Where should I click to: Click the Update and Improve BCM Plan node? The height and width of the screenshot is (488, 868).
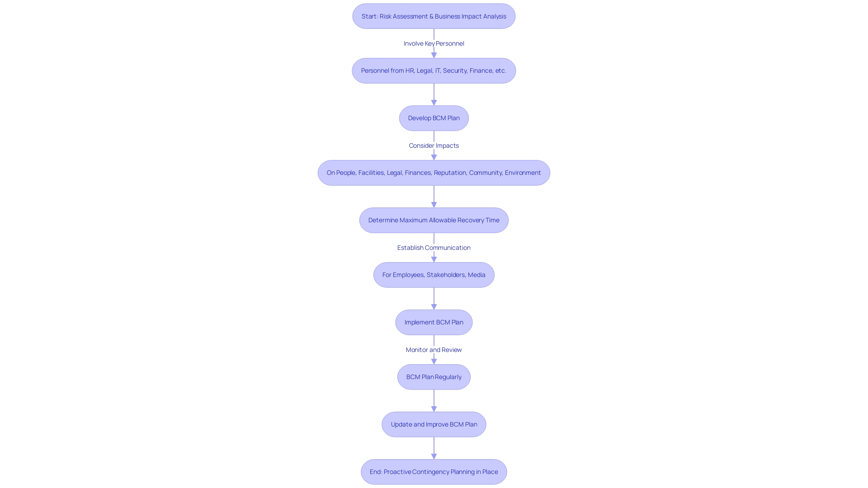click(434, 424)
